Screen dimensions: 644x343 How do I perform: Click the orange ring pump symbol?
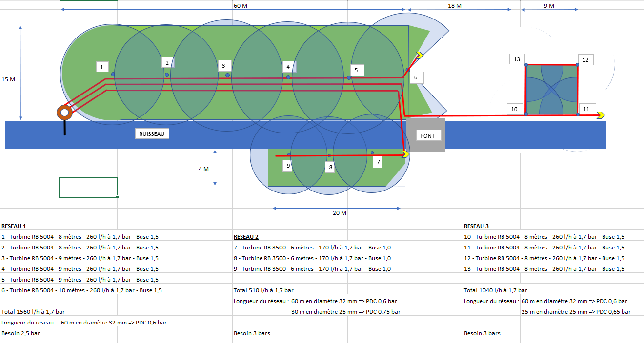pyautogui.click(x=64, y=113)
